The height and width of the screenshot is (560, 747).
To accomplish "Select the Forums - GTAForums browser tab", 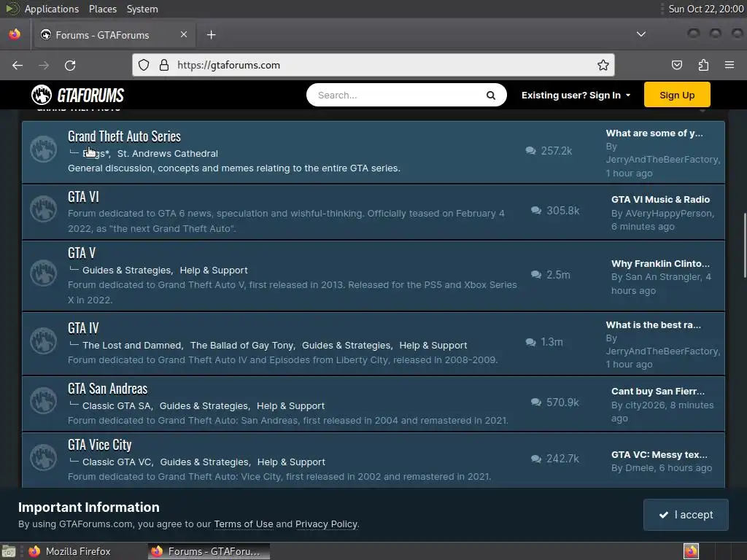I will [113, 35].
